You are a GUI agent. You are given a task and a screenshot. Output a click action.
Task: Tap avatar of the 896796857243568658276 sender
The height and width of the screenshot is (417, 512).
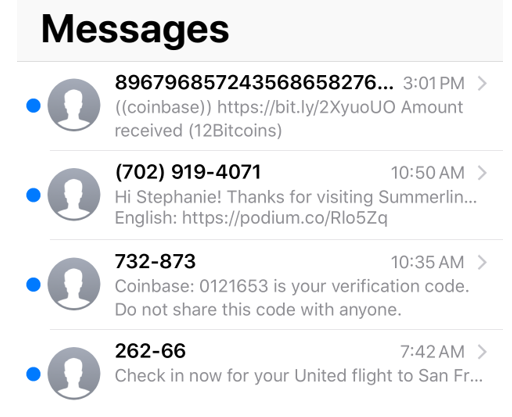pyautogui.click(x=74, y=105)
